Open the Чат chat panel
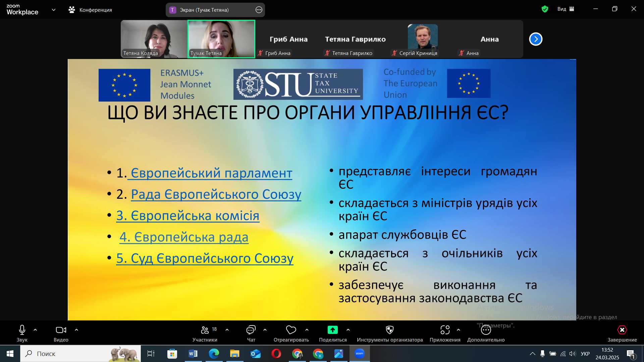Image resolution: width=644 pixels, height=362 pixels. (x=251, y=334)
